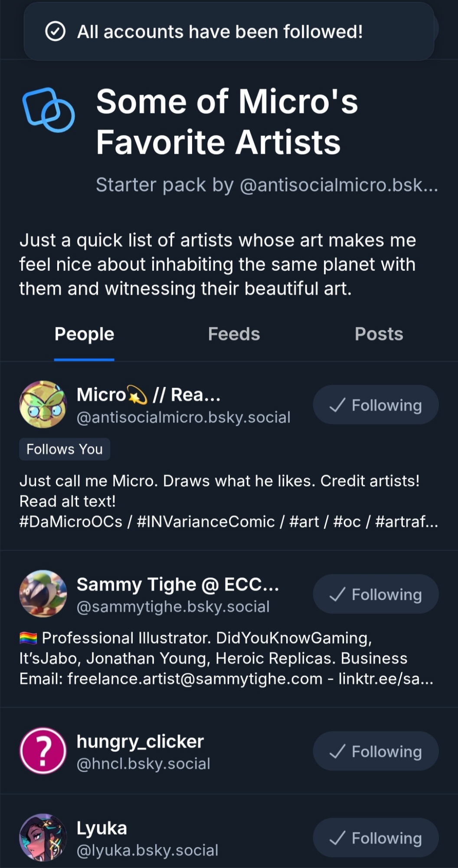Switch to the Posts tab

coord(379,334)
